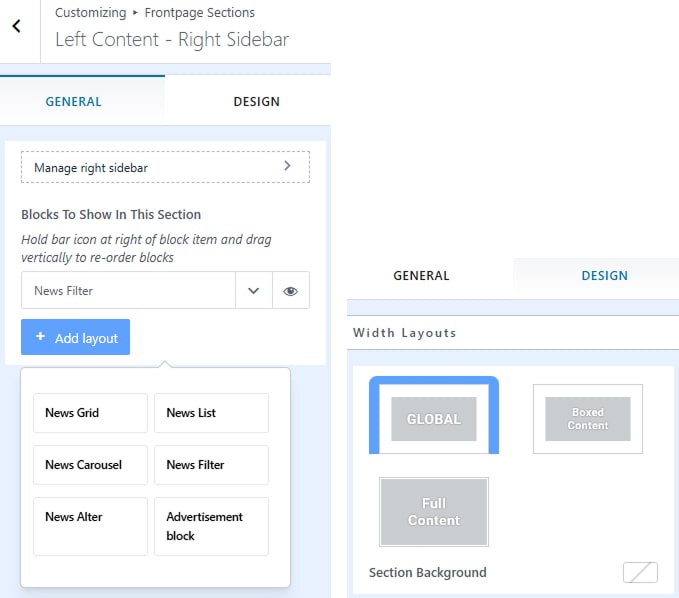679x598 pixels.
Task: Select the Full Content width layout
Action: pyautogui.click(x=433, y=511)
